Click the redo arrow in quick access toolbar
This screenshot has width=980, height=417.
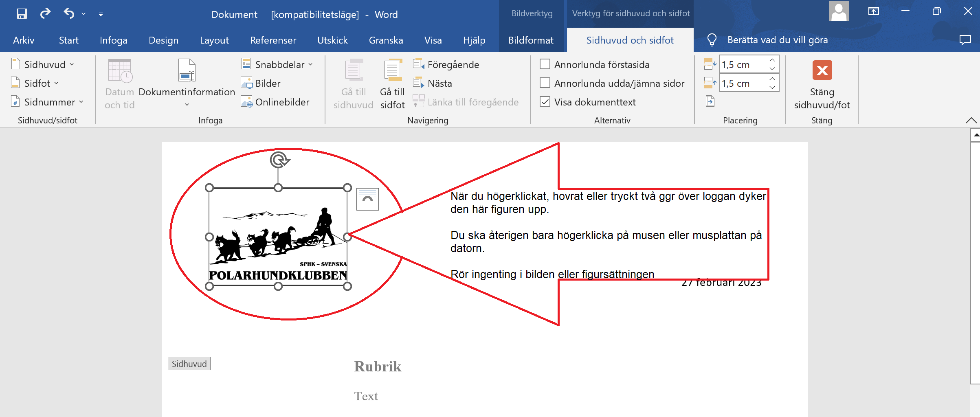[45, 14]
